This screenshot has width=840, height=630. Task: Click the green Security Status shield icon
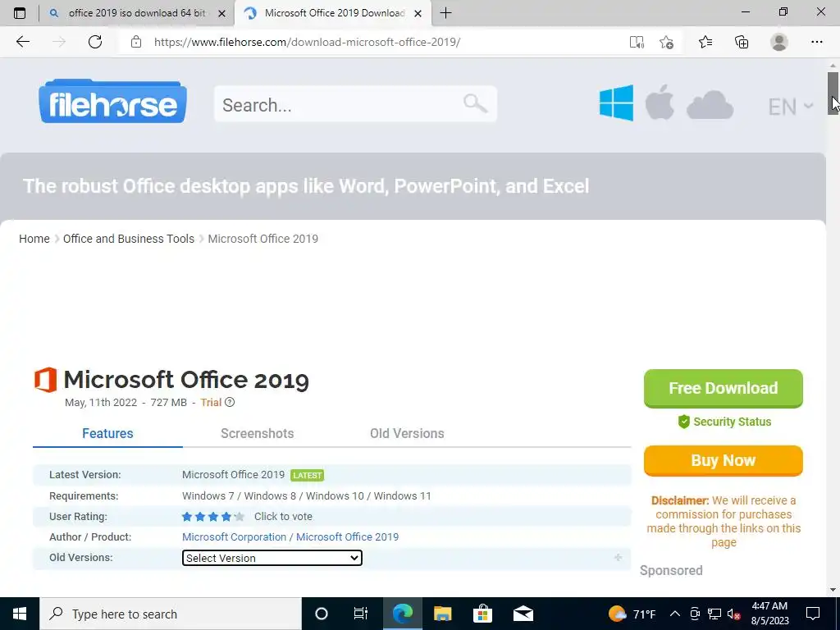683,422
